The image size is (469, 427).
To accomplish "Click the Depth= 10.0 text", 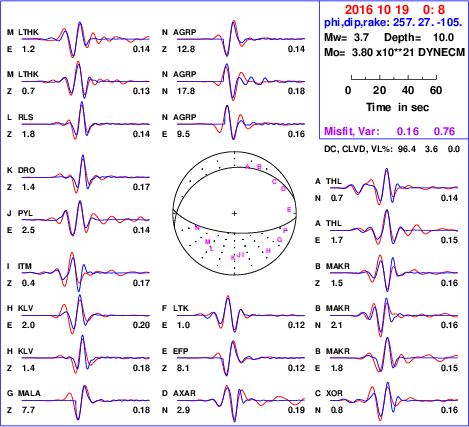I will point(419,37).
